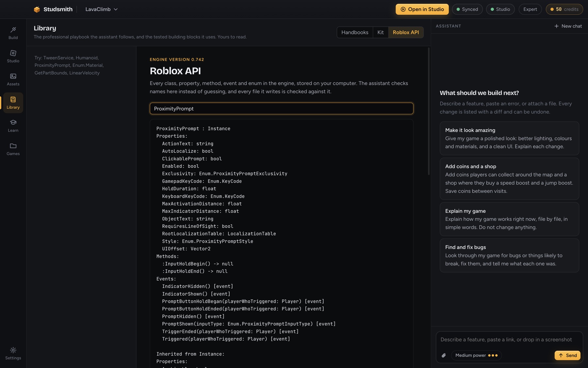Choose the 'Explain my game' suggestion

[509, 219]
